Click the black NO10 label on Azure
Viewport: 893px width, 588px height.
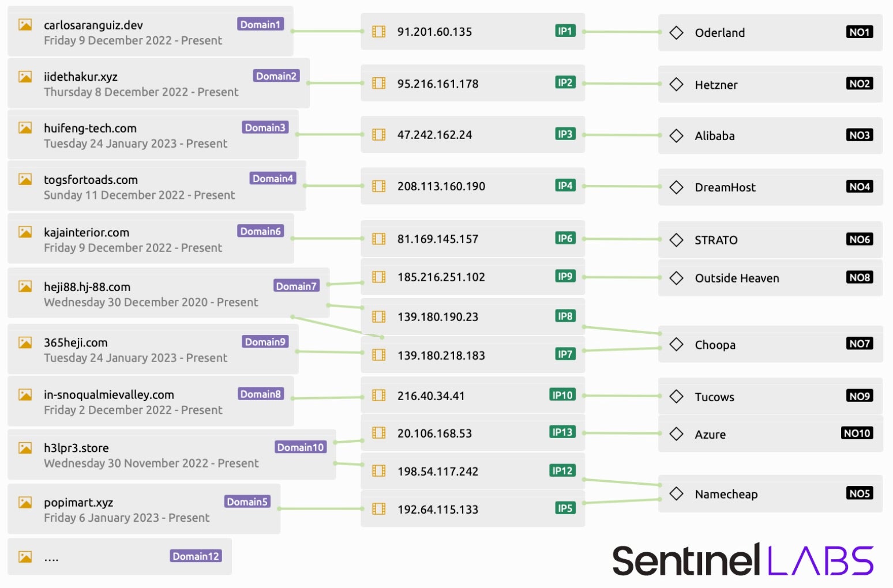point(857,433)
